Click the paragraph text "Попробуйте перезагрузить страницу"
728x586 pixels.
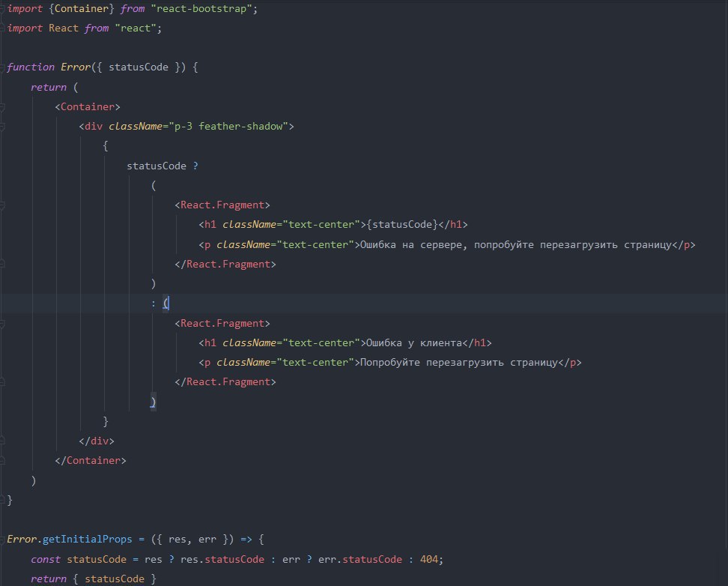(x=458, y=363)
